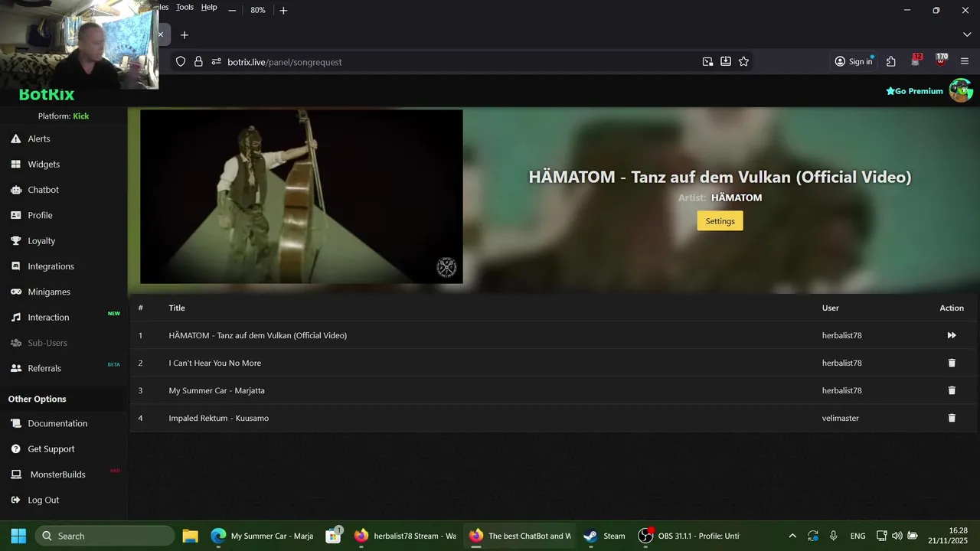This screenshot has height=551, width=980.
Task: Click the song video thumbnail
Action: [301, 197]
